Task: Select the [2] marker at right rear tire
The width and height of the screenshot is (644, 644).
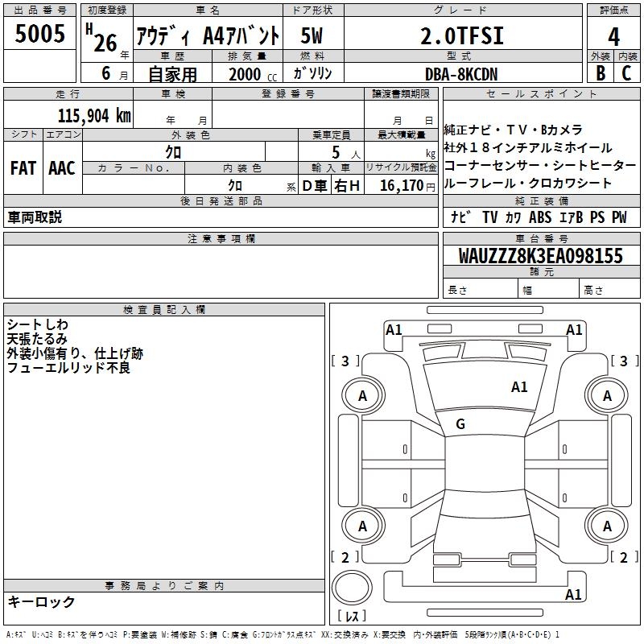Action: [x=622, y=557]
